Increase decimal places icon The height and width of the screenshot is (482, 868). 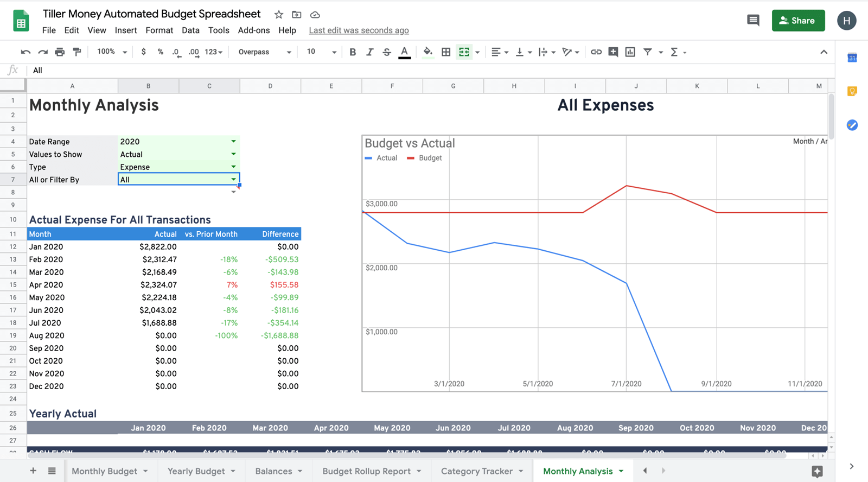pyautogui.click(x=194, y=52)
